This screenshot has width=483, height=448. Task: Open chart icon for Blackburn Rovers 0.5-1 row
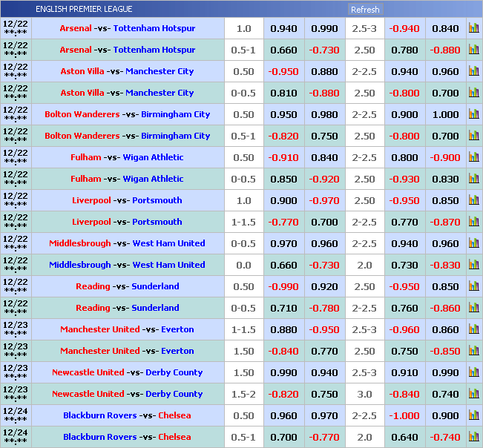point(473,438)
